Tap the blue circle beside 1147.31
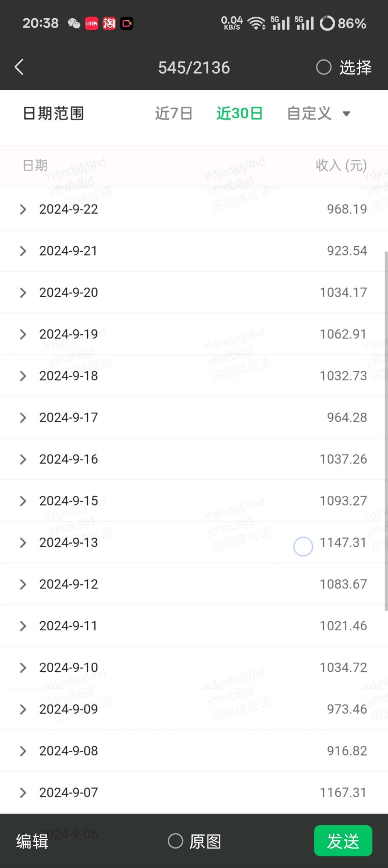 click(x=303, y=547)
